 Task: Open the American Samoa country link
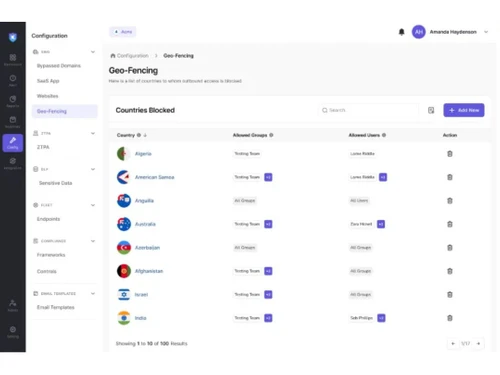pyautogui.click(x=154, y=177)
